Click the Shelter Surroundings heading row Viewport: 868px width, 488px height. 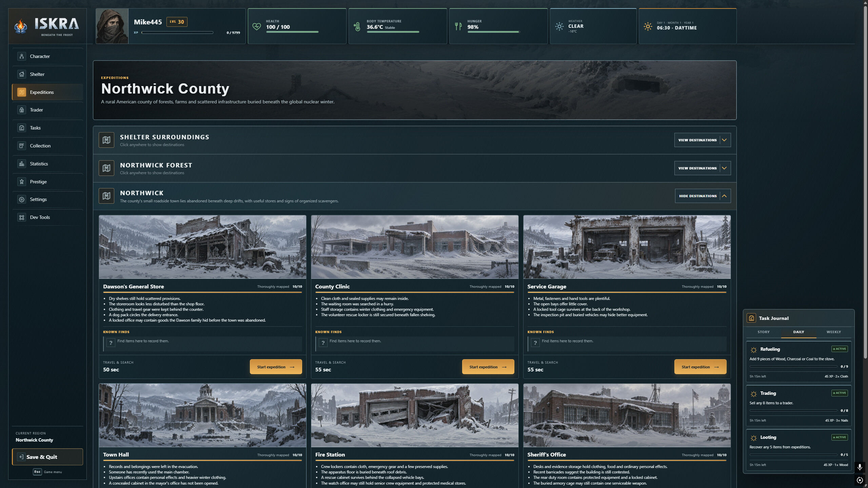[415, 140]
